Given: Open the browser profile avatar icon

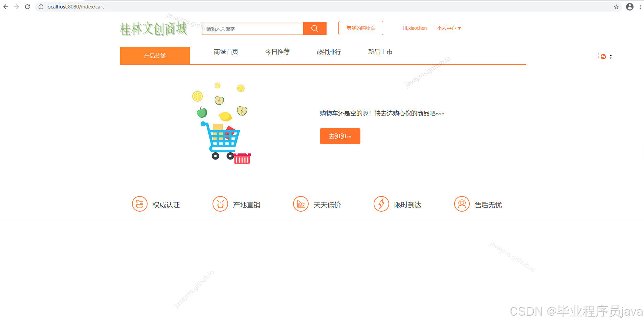Looking at the screenshot, I should (630, 7).
